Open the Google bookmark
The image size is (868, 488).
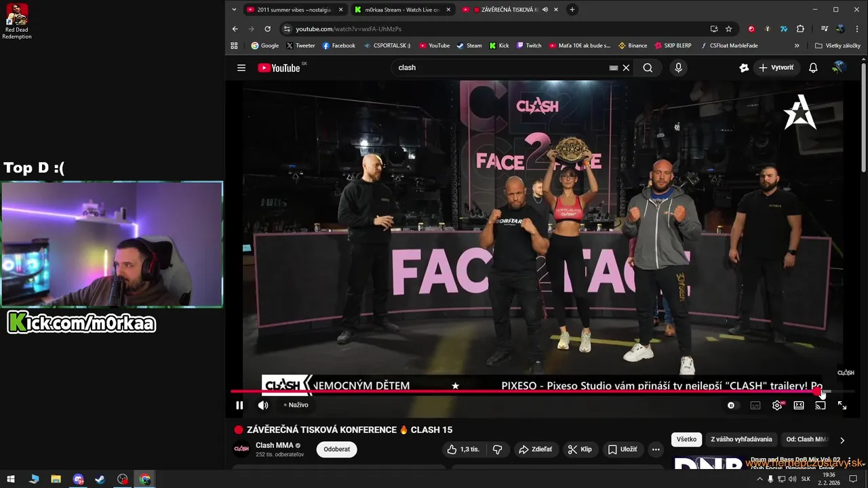tap(264, 46)
